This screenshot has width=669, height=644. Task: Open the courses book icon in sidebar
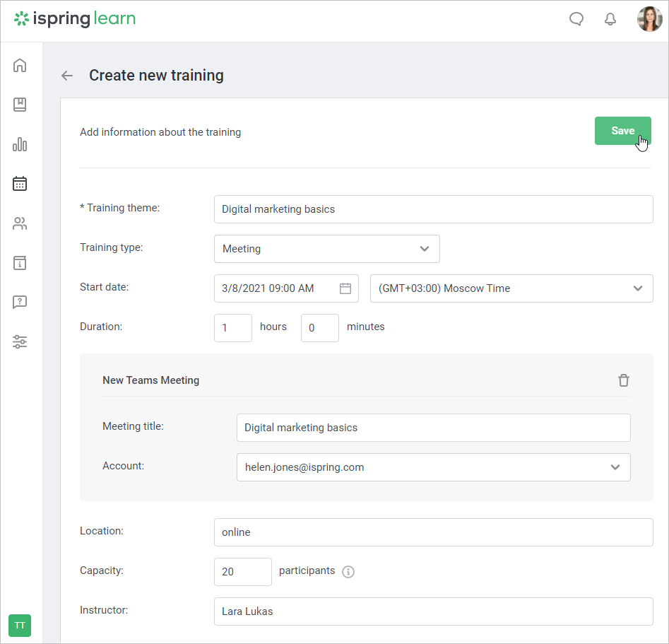click(20, 105)
